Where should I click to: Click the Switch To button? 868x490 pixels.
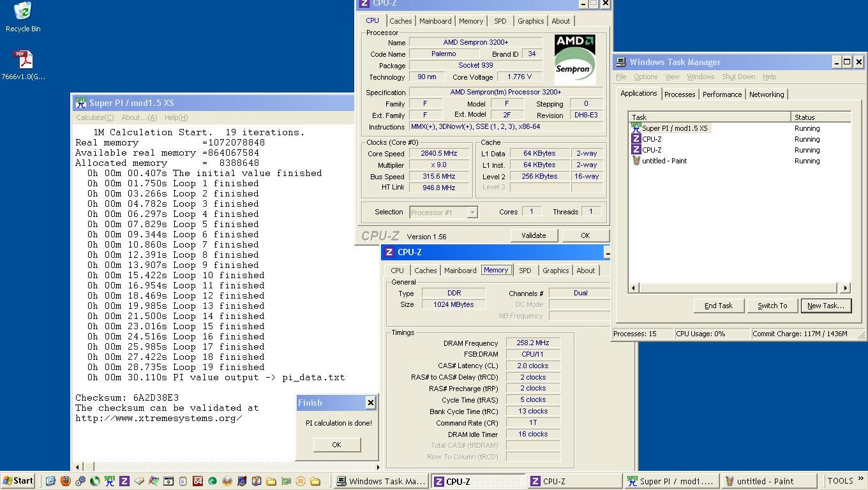(x=772, y=306)
